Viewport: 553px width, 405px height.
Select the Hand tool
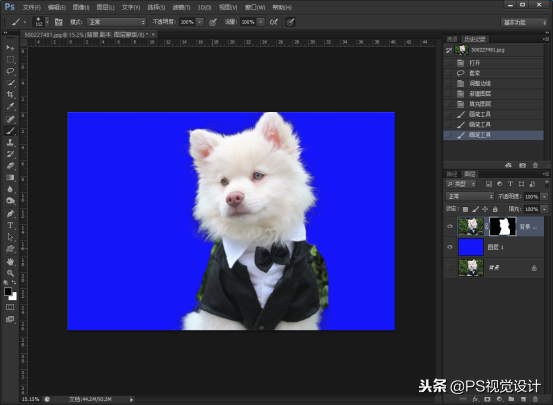click(x=10, y=261)
